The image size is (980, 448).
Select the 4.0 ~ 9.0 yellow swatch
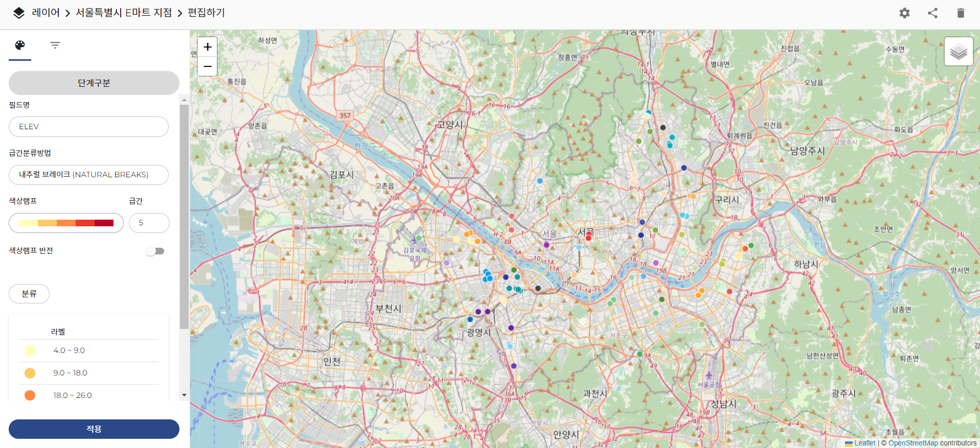tap(30, 350)
